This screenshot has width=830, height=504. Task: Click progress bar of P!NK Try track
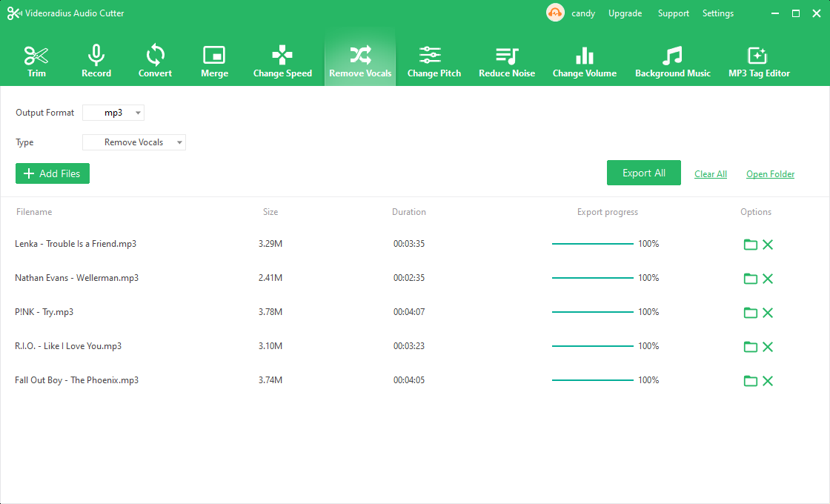[592, 312]
